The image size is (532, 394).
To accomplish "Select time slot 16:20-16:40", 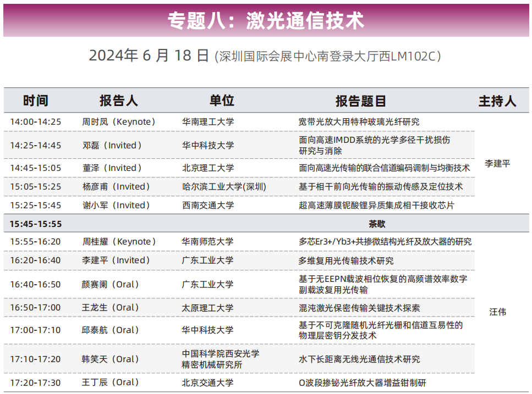I will click(36, 260).
